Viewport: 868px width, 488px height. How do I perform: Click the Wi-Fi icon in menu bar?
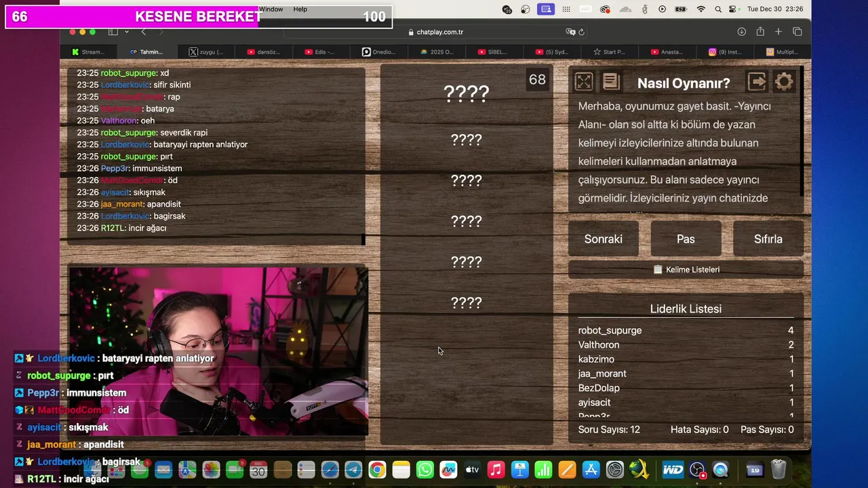[x=701, y=9]
